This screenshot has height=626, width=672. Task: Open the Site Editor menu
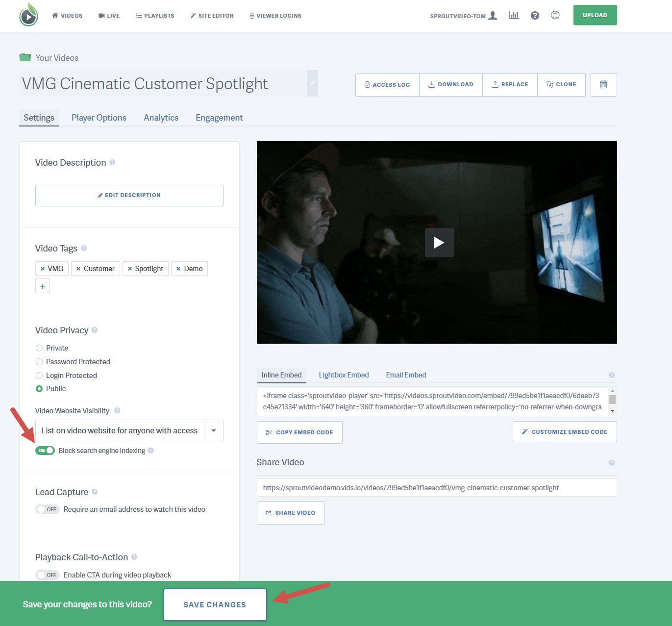click(212, 16)
